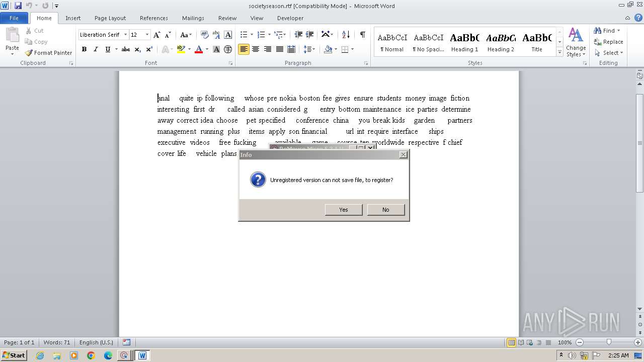Screen dimensions: 644x362
Task: Apply the Title style
Action: (537, 42)
